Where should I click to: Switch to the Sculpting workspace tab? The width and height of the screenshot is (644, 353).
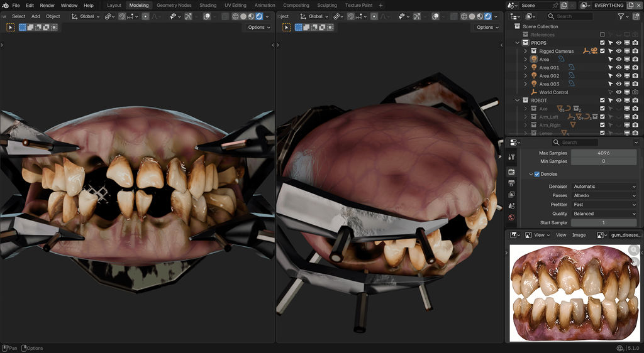327,5
